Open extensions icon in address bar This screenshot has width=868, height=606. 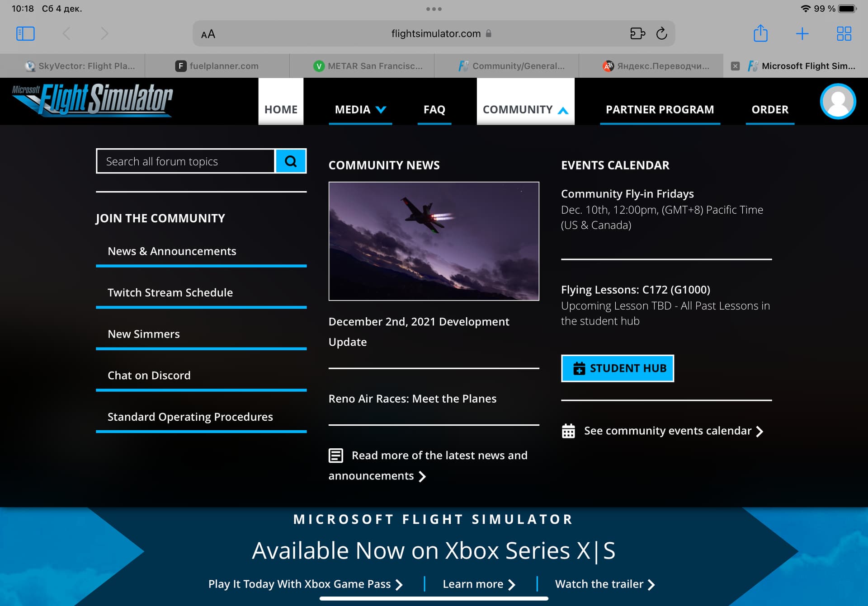pos(637,33)
